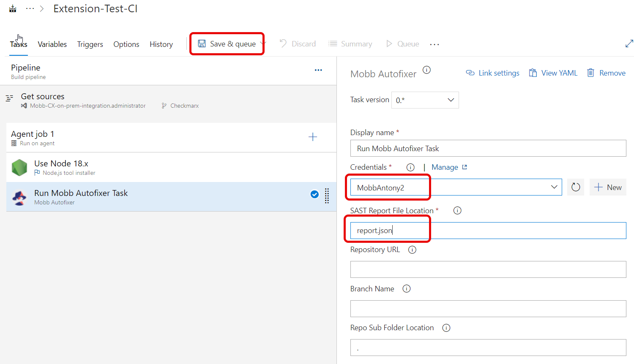Image resolution: width=634 pixels, height=364 pixels.
Task: Click the Remove task button
Action: (x=606, y=73)
